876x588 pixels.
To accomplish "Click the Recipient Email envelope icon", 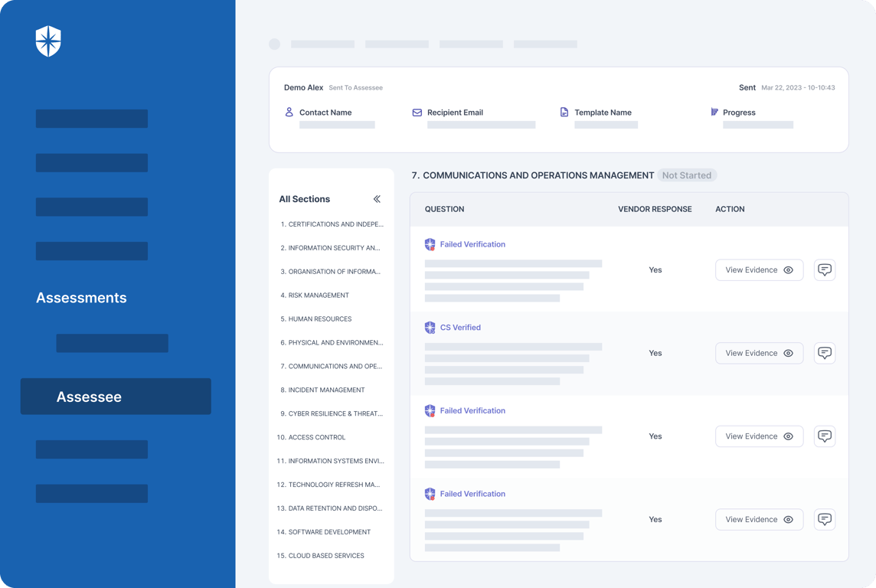I will click(x=417, y=113).
